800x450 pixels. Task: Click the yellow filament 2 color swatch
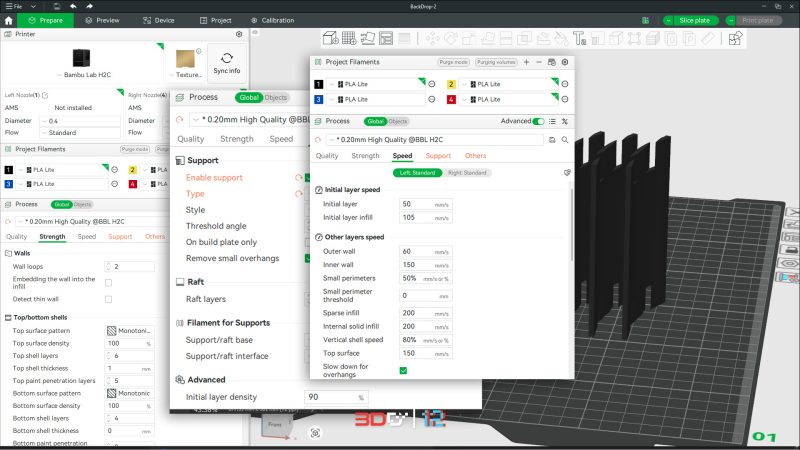point(452,84)
